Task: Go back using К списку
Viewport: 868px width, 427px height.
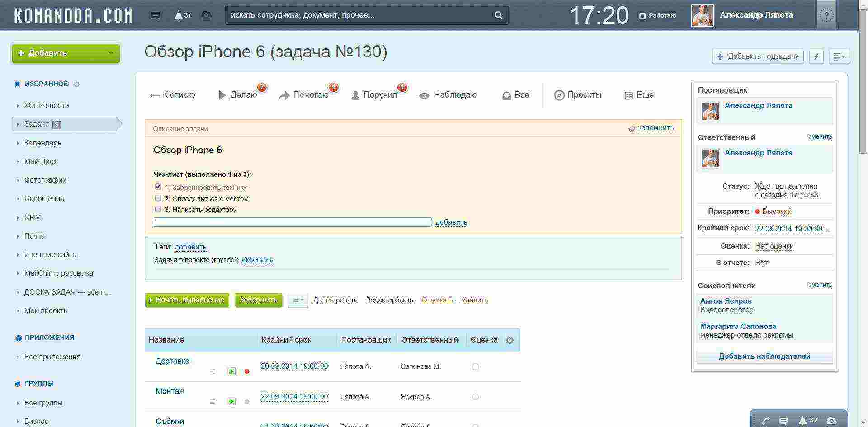Action: tap(173, 95)
